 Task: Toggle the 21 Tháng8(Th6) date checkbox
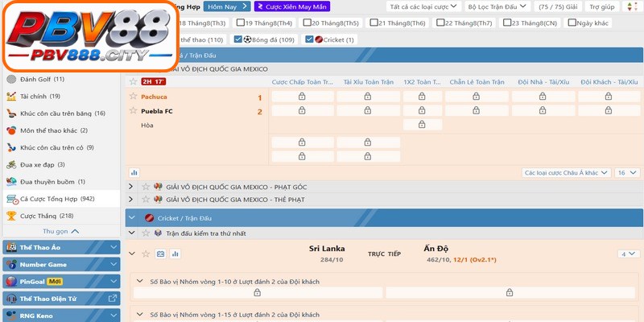(374, 23)
